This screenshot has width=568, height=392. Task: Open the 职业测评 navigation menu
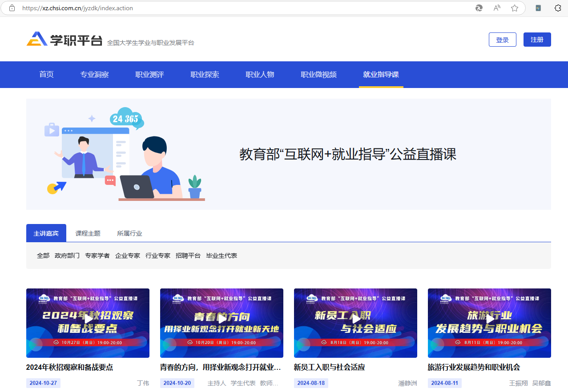149,75
